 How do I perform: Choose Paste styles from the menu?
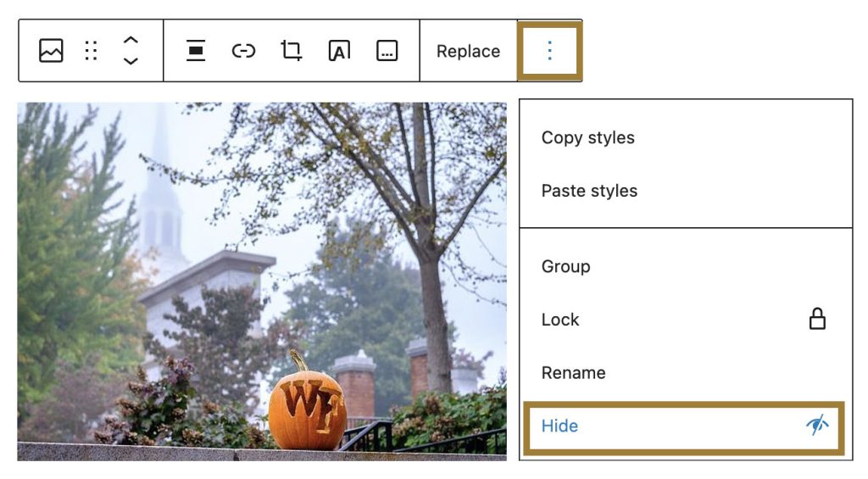click(x=589, y=191)
